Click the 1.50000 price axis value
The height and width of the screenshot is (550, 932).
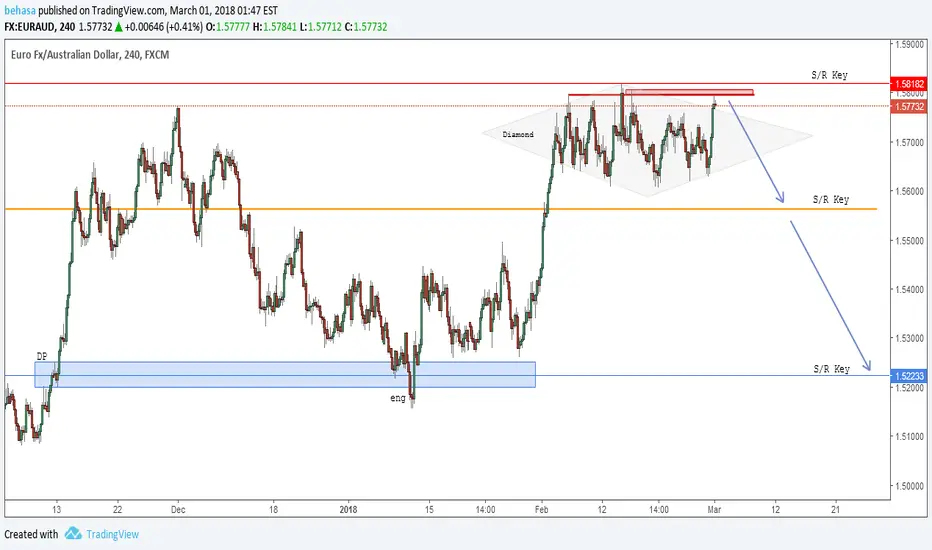[x=909, y=485]
